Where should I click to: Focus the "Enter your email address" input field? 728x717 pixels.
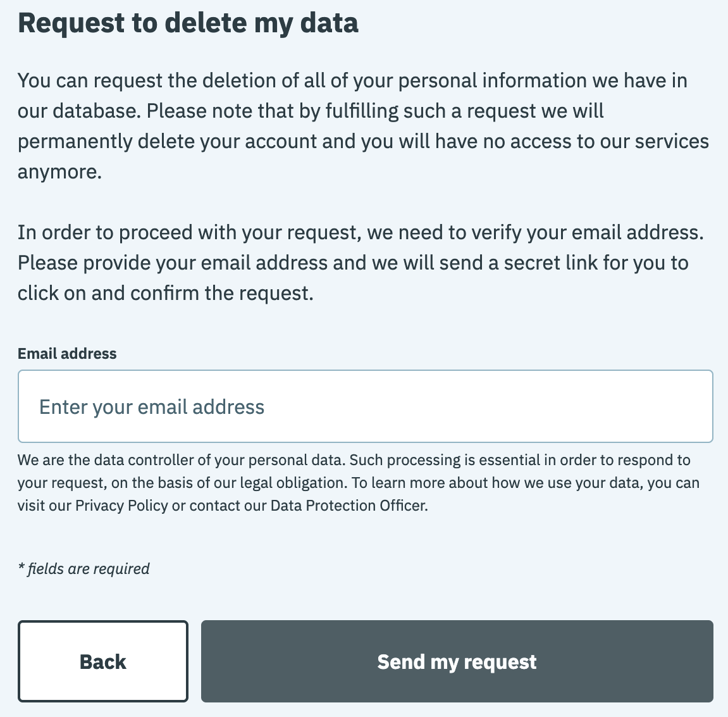tap(365, 406)
